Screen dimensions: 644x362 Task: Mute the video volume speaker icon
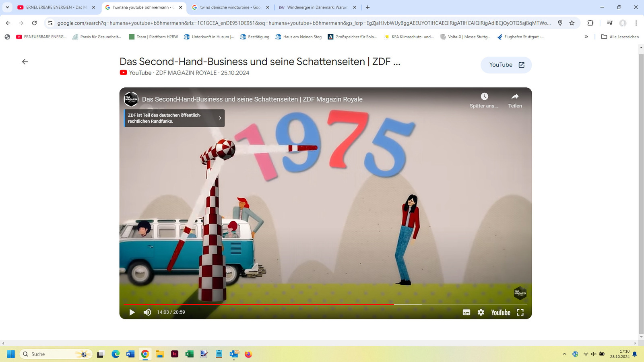(147, 313)
